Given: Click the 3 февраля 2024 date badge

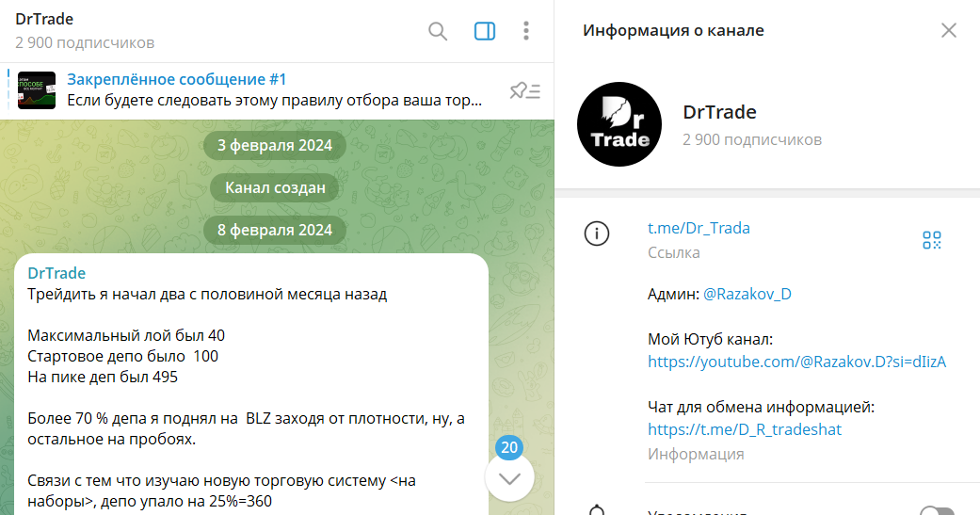Looking at the screenshot, I should pos(275,146).
